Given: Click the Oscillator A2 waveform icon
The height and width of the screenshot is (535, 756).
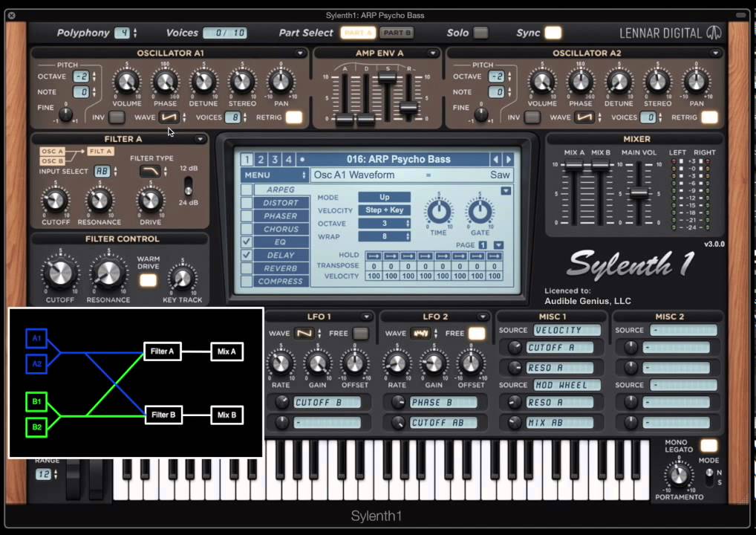Looking at the screenshot, I should click(x=584, y=117).
